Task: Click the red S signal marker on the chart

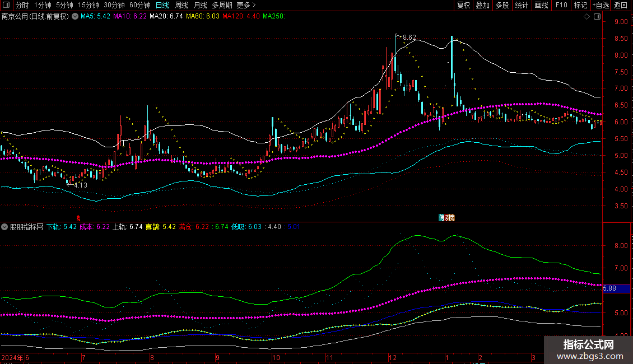Action: [78, 218]
